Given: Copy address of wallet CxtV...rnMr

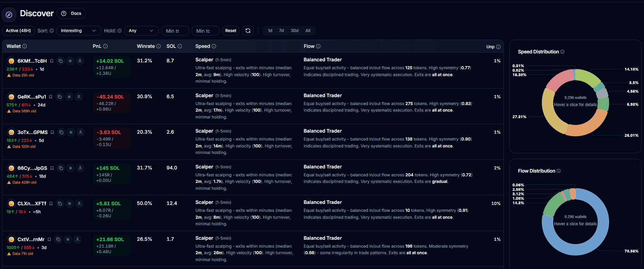Looking at the screenshot, I should (58, 239).
